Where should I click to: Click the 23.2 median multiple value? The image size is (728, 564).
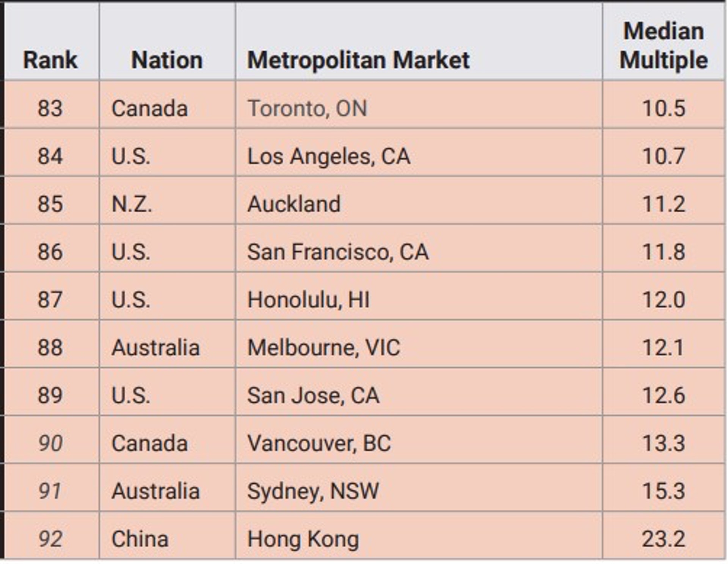point(664,539)
